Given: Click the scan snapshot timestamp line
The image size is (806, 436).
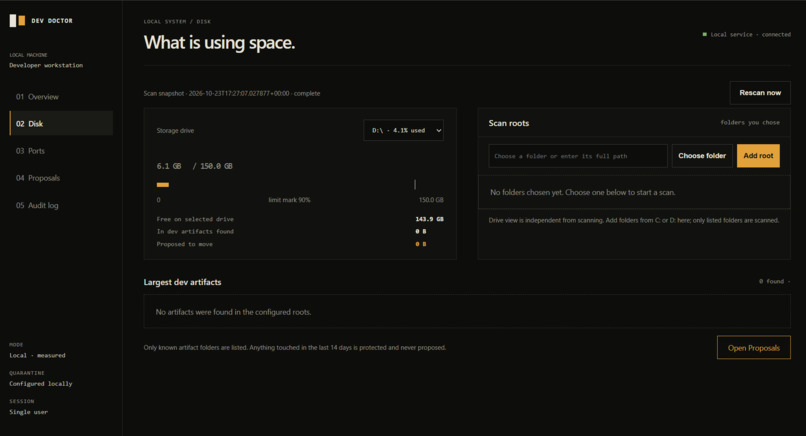Looking at the screenshot, I should click(x=232, y=94).
